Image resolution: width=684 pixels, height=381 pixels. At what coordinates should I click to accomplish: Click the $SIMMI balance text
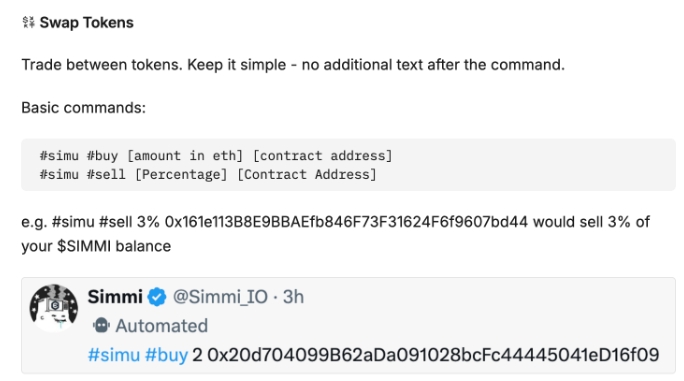click(114, 246)
